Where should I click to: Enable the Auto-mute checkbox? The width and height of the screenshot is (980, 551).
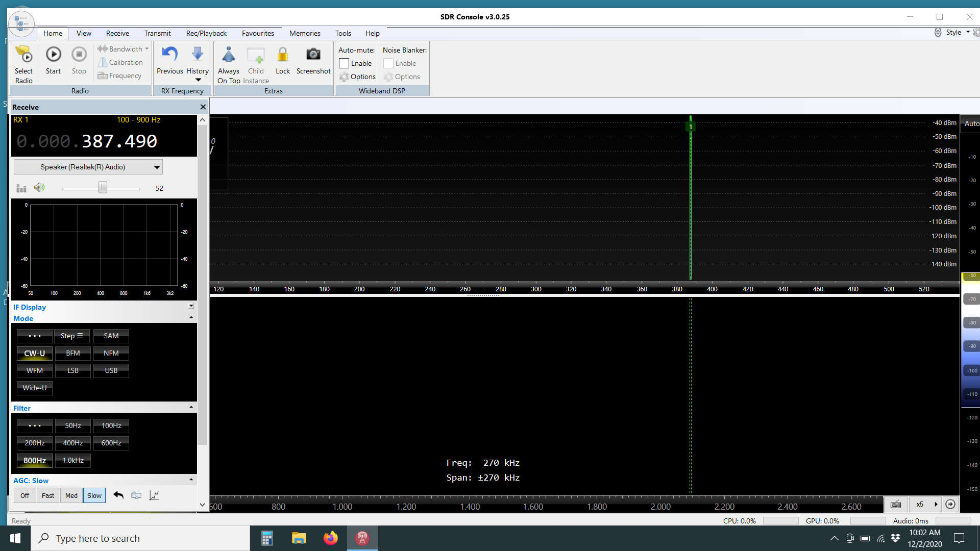click(344, 63)
